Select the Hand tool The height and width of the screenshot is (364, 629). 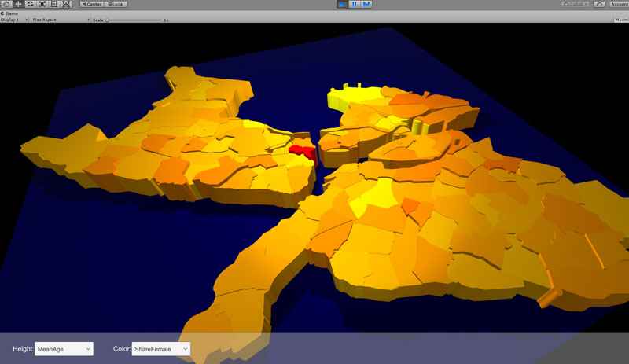[6, 4]
